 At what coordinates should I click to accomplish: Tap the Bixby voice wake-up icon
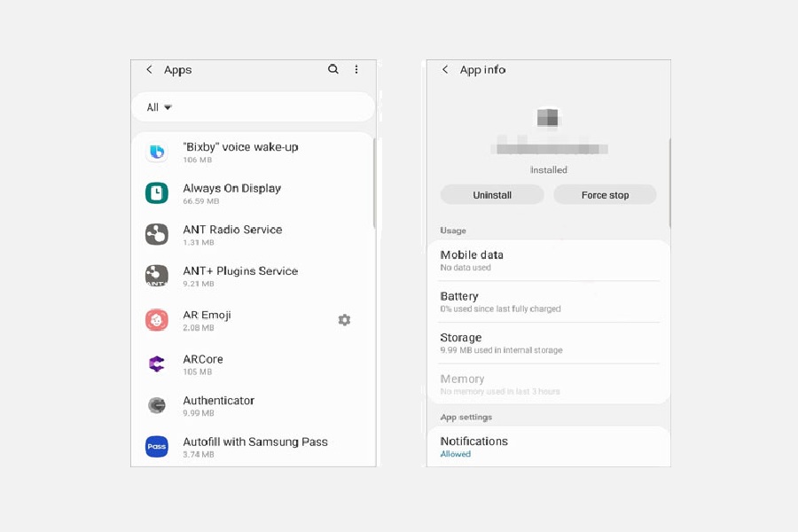(x=157, y=152)
